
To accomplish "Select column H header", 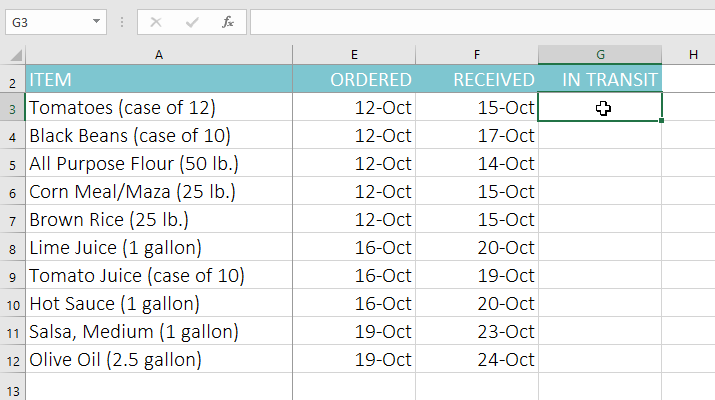I will (692, 55).
